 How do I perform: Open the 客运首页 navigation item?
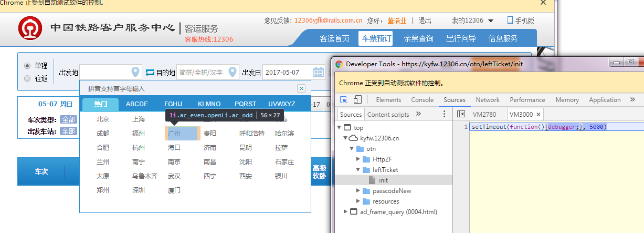point(335,38)
